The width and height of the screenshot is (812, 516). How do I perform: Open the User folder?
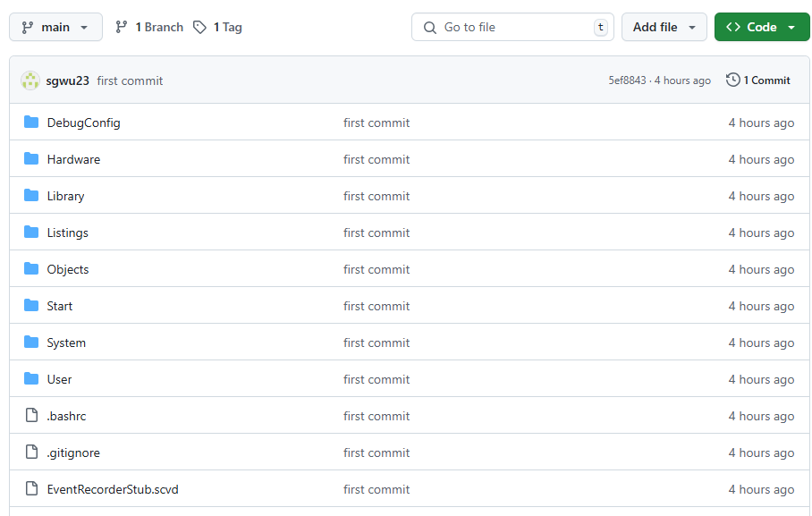pyautogui.click(x=59, y=380)
